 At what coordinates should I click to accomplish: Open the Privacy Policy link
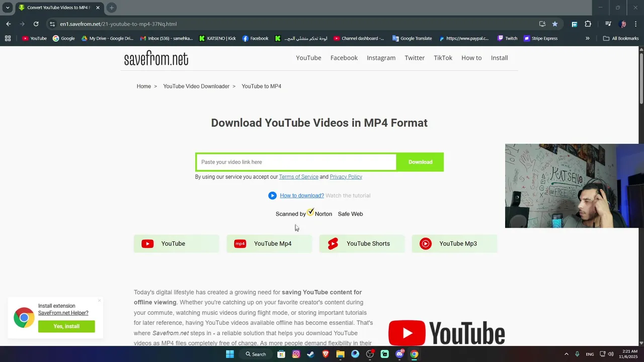click(x=346, y=177)
